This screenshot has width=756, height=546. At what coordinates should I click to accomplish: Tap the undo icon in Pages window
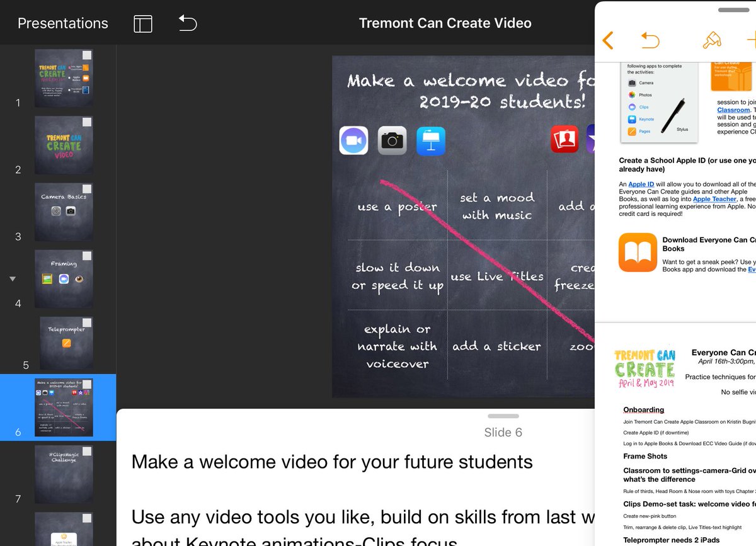(x=650, y=41)
